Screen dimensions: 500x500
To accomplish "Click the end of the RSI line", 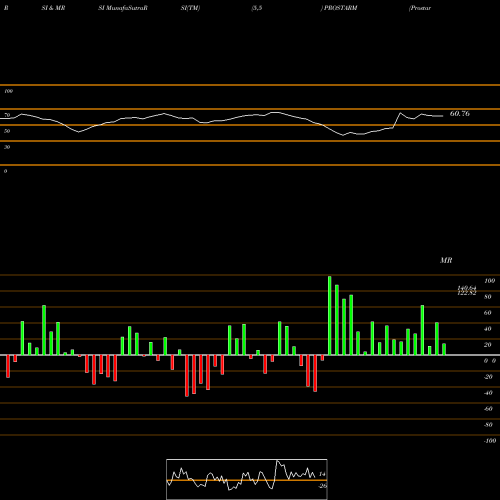I will tap(442, 116).
